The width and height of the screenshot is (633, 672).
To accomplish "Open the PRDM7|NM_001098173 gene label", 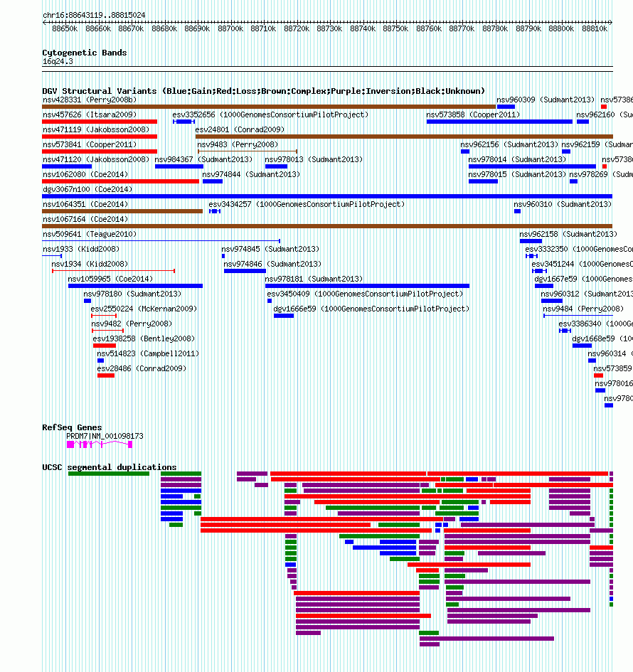I will click(x=105, y=437).
